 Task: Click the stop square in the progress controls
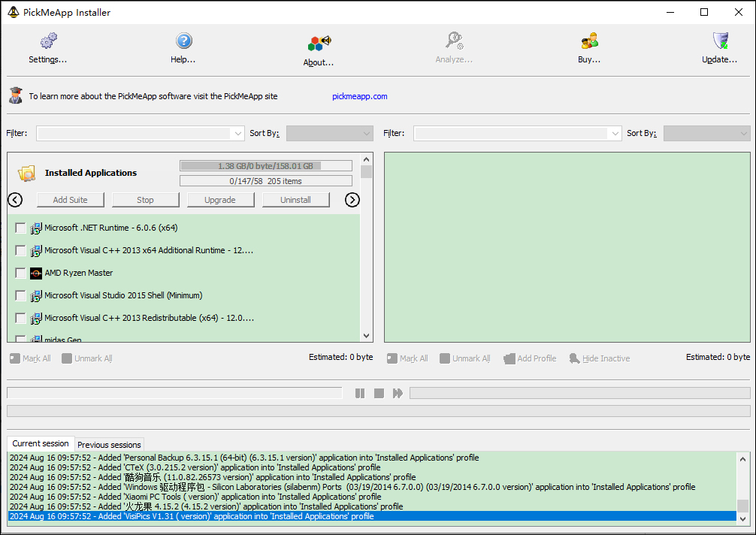pos(379,393)
